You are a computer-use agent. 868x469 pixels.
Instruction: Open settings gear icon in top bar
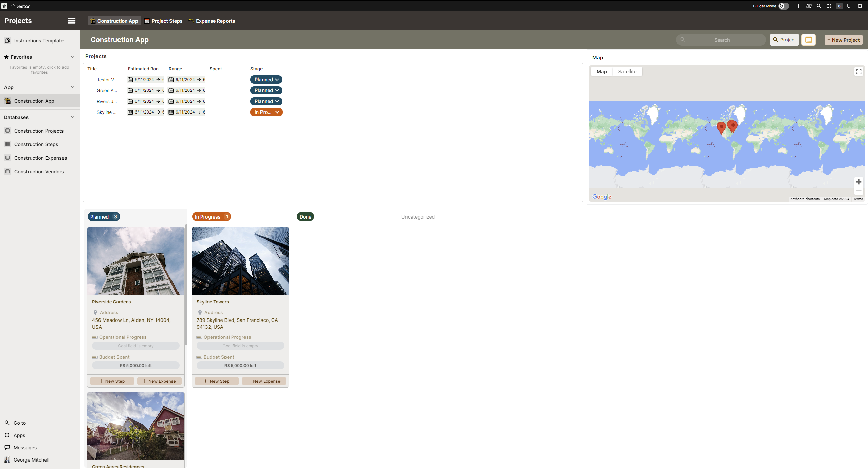(x=860, y=6)
